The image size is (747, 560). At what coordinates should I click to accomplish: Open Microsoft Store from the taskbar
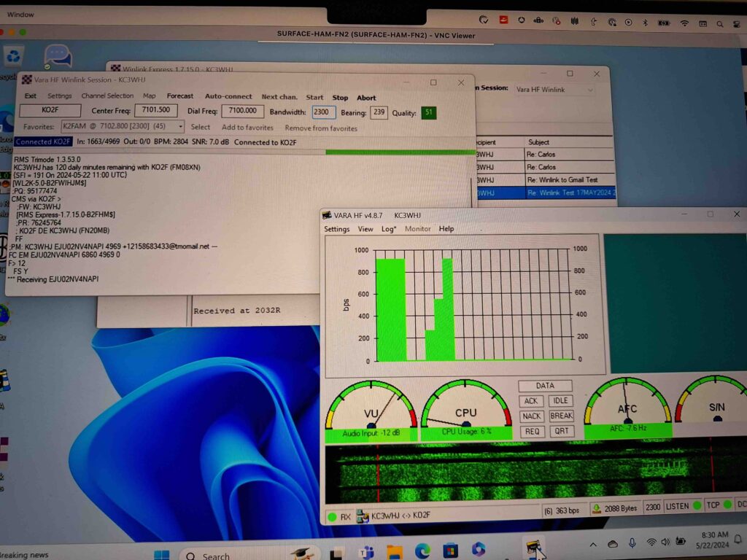coord(449,550)
